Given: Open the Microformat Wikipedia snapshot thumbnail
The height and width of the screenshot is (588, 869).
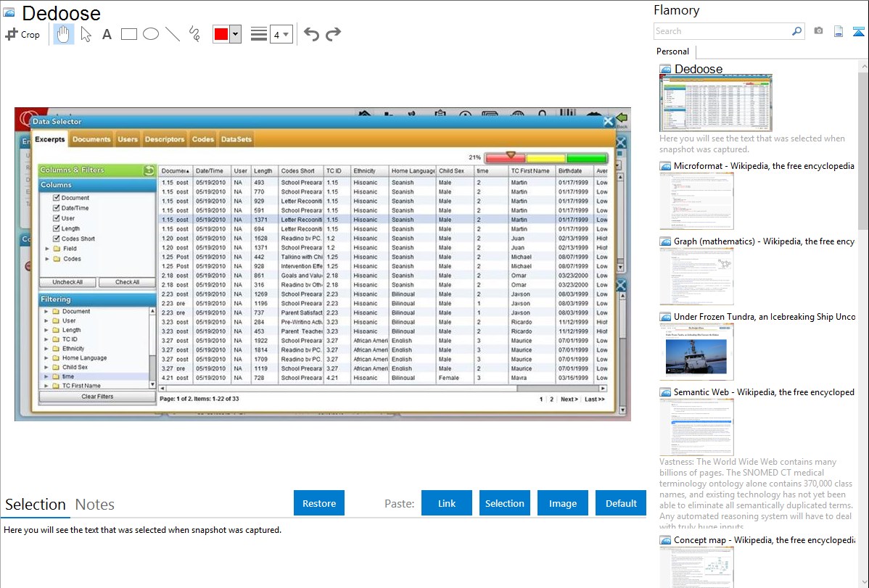Looking at the screenshot, I should 696,201.
